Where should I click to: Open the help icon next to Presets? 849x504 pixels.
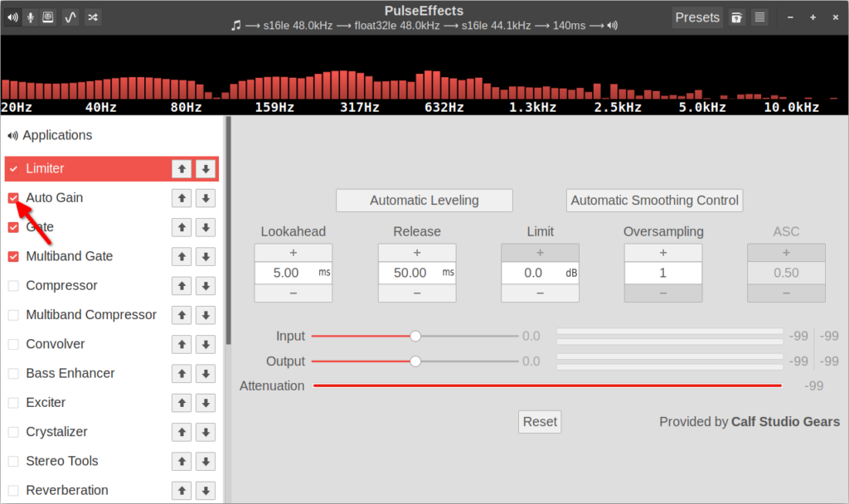[x=736, y=17]
